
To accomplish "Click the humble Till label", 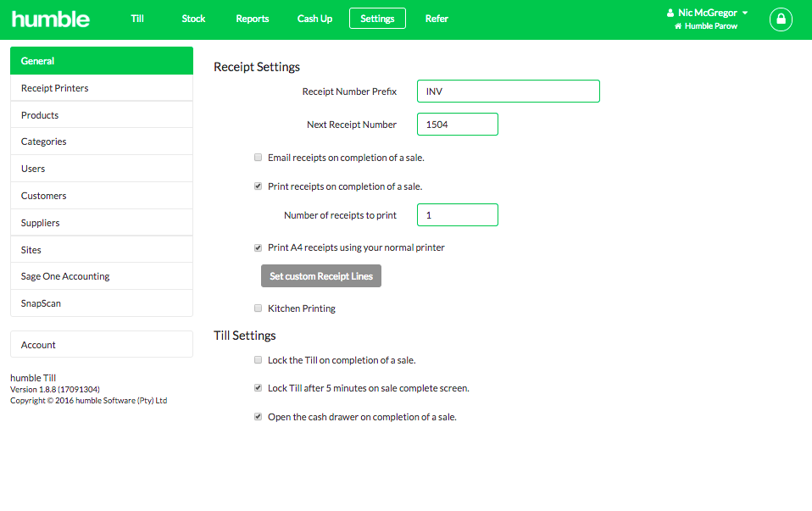I will pyautogui.click(x=33, y=378).
